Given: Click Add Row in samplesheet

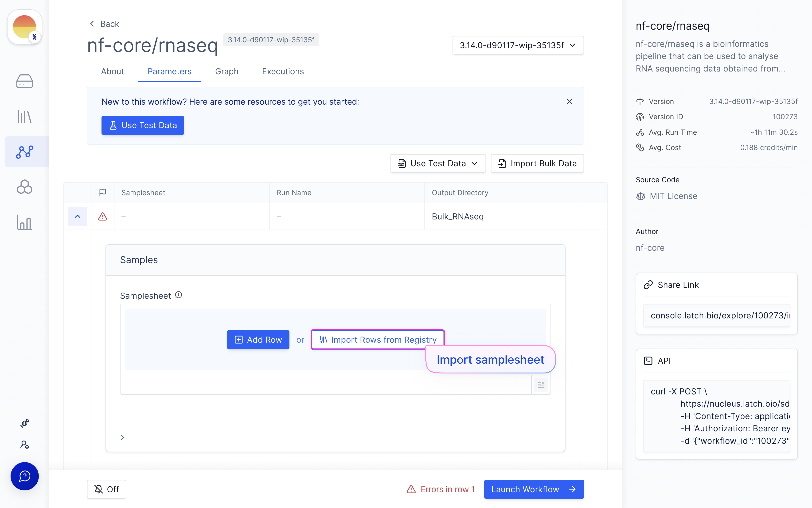Looking at the screenshot, I should [x=258, y=339].
